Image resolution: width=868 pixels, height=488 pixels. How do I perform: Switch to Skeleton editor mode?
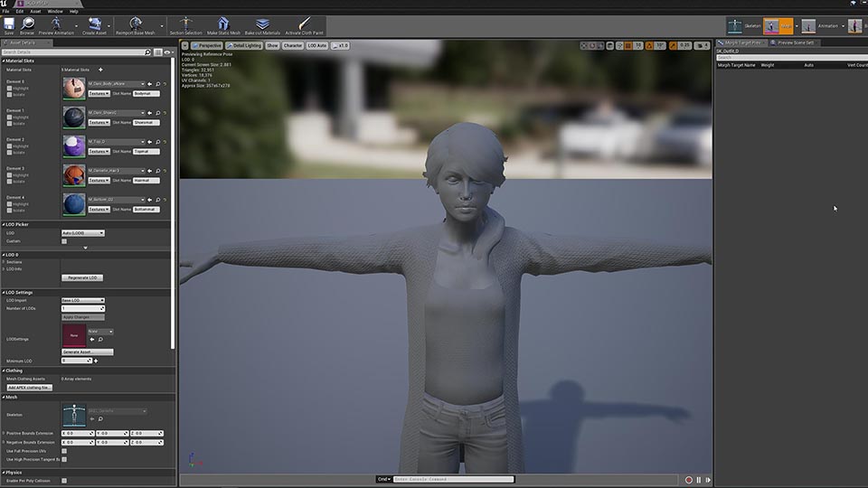click(744, 25)
